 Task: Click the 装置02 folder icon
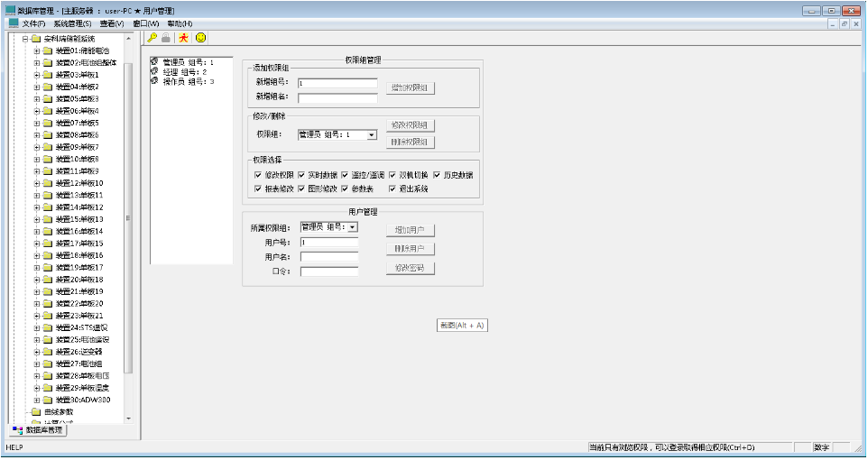(x=48, y=62)
